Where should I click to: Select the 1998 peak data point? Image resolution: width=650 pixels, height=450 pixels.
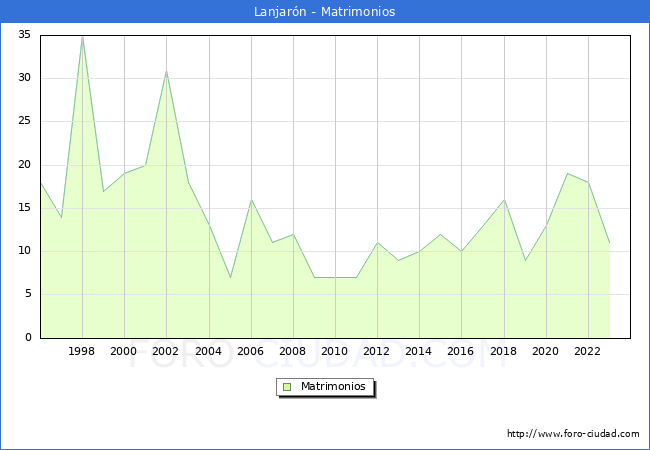pyautogui.click(x=82, y=36)
